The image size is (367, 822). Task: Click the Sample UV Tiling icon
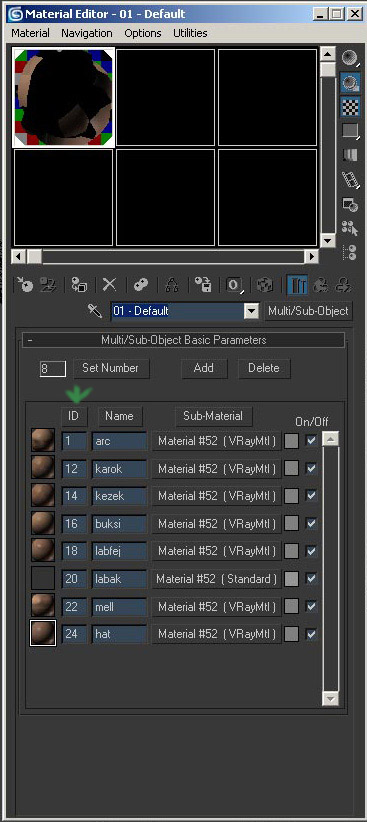click(x=350, y=131)
